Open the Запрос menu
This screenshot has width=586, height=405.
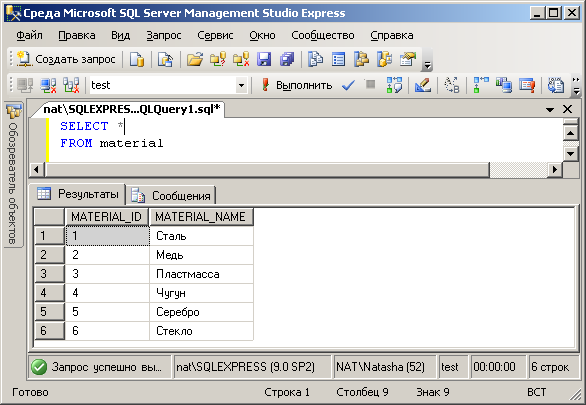tap(164, 35)
